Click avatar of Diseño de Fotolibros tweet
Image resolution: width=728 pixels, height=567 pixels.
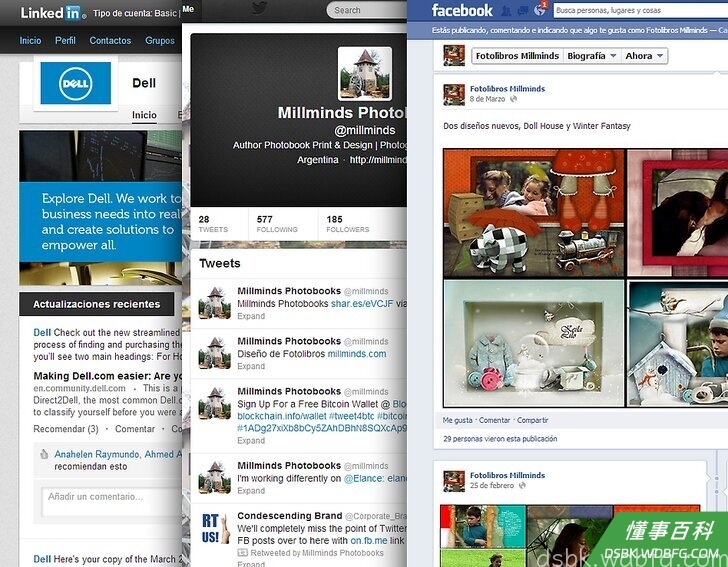click(214, 353)
